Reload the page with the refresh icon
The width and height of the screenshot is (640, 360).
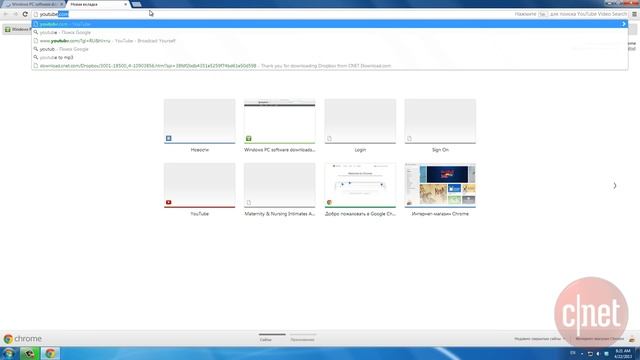(25, 14)
